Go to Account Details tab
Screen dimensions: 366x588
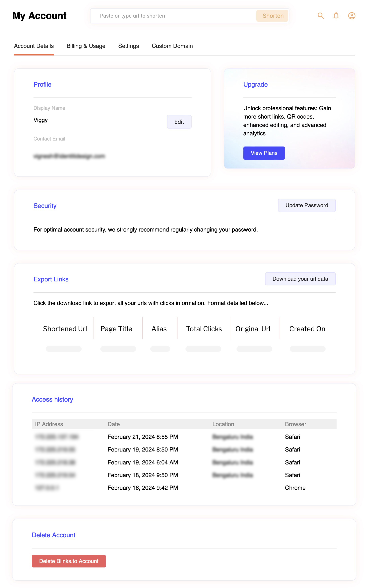34,46
